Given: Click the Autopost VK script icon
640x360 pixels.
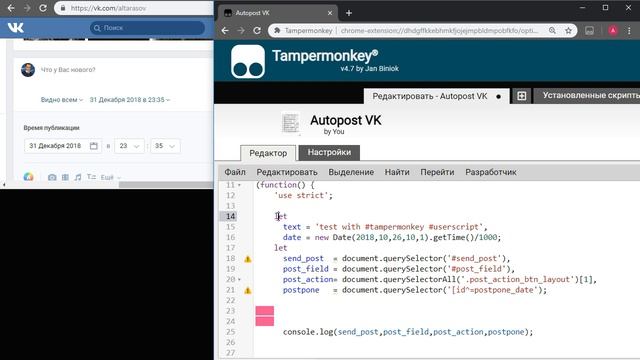Looking at the screenshot, I should click(x=291, y=123).
